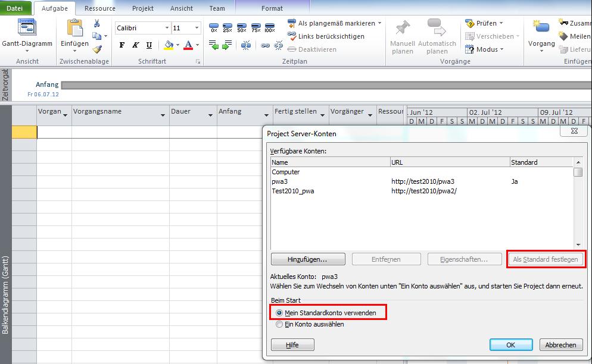The height and width of the screenshot is (364, 592).
Task: Open the Gantt-Diagramm view button
Action: (27, 35)
